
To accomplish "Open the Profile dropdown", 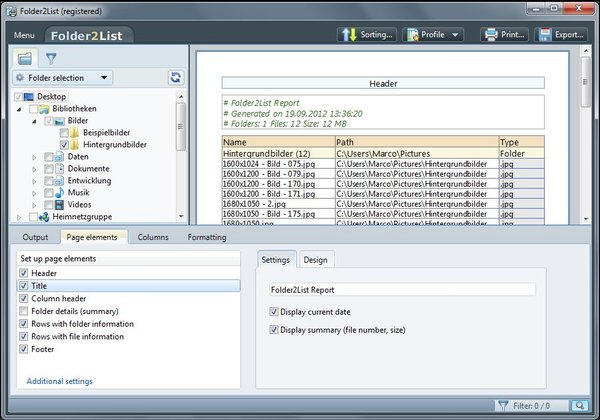I will [x=434, y=34].
